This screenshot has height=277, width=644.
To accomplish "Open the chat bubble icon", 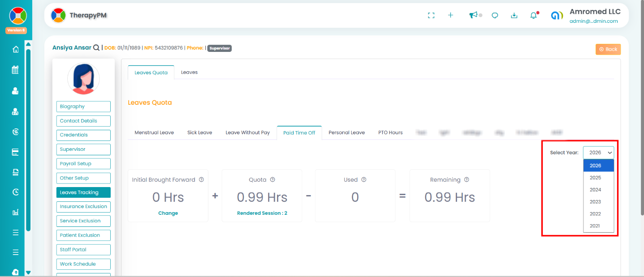I will pyautogui.click(x=495, y=15).
